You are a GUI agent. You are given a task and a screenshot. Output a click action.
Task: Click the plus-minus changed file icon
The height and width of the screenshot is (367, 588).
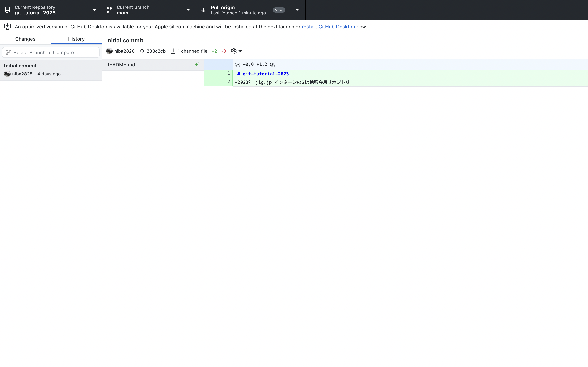(x=173, y=51)
